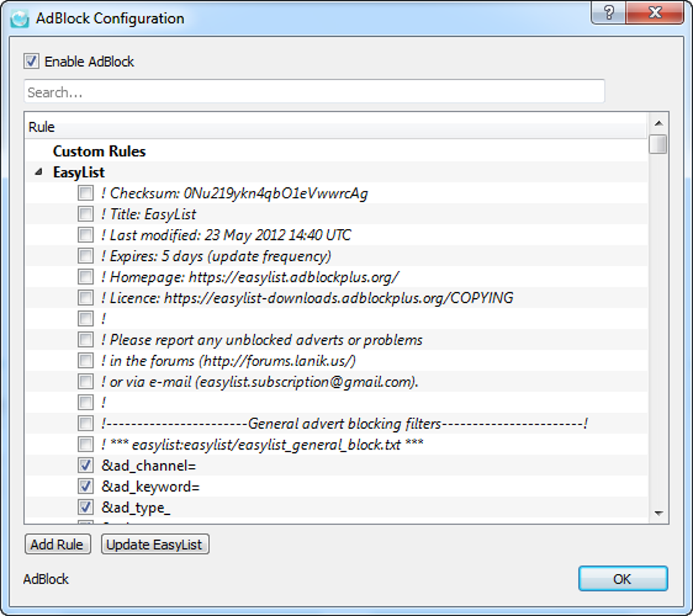
Task: Uncheck the &ad_keyword= rule
Action: click(x=86, y=486)
